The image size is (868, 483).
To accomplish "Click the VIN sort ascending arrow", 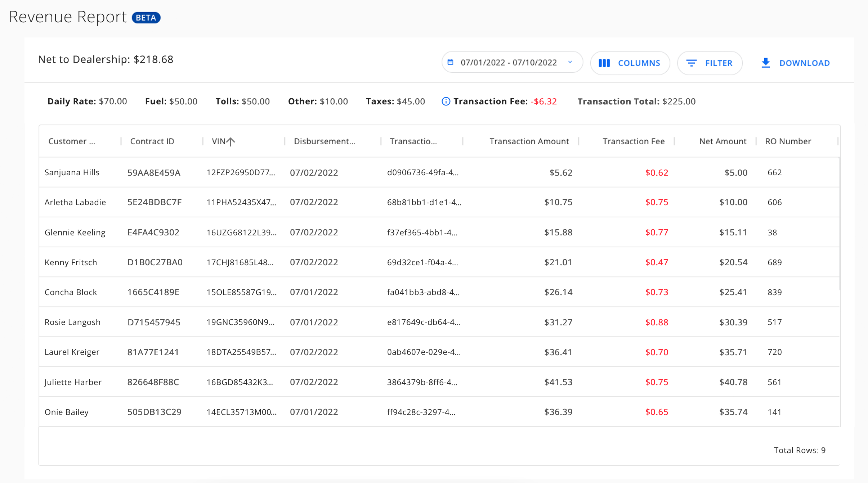I will (x=231, y=141).
